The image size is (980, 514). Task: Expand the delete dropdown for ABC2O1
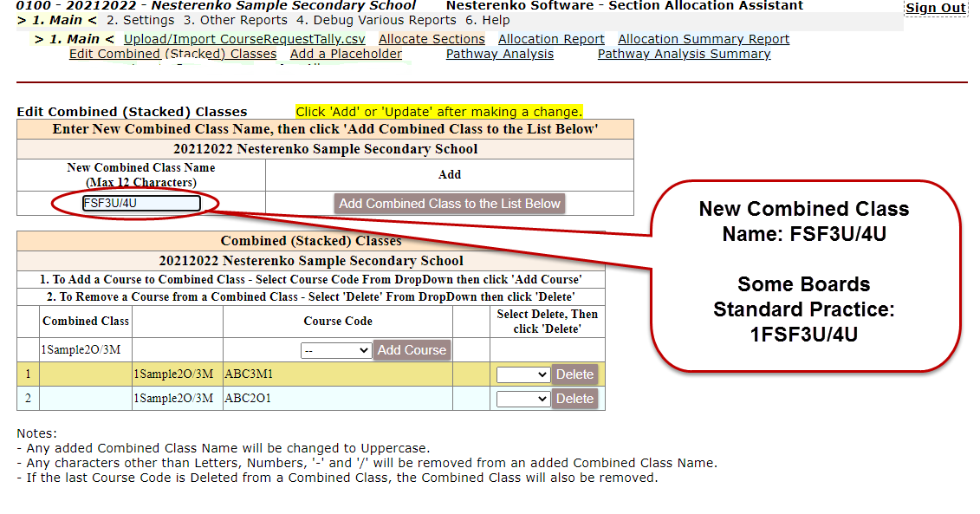click(x=522, y=399)
